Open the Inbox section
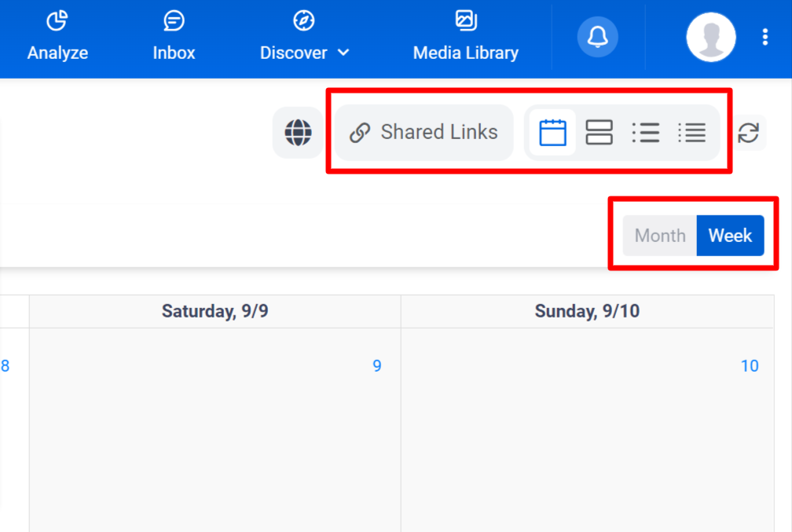The height and width of the screenshot is (532, 792). pyautogui.click(x=174, y=37)
